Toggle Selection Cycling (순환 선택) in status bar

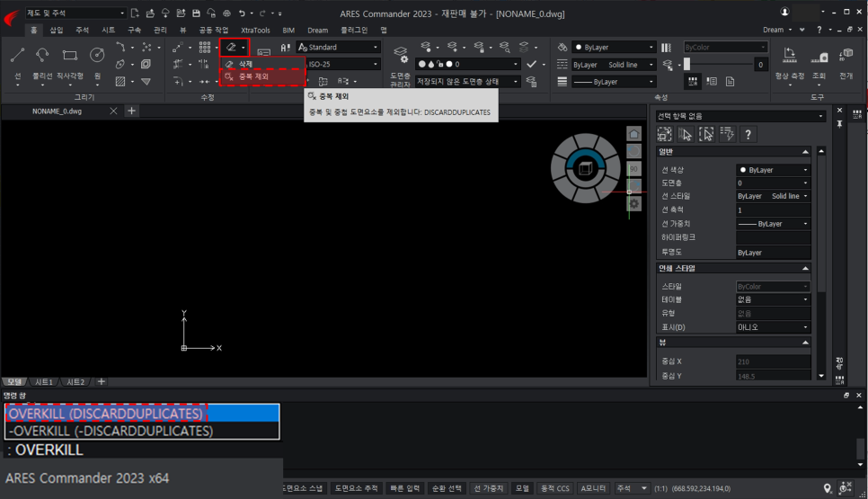coord(447,488)
